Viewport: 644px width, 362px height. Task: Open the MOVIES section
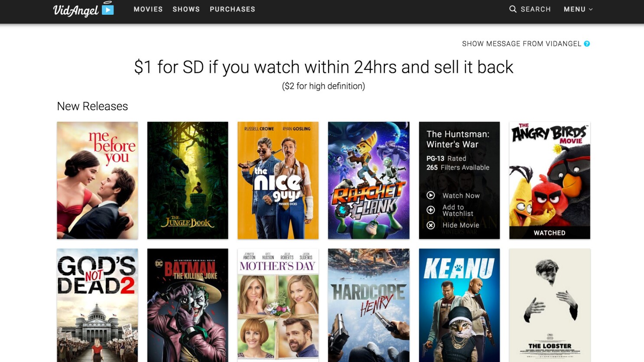click(148, 9)
